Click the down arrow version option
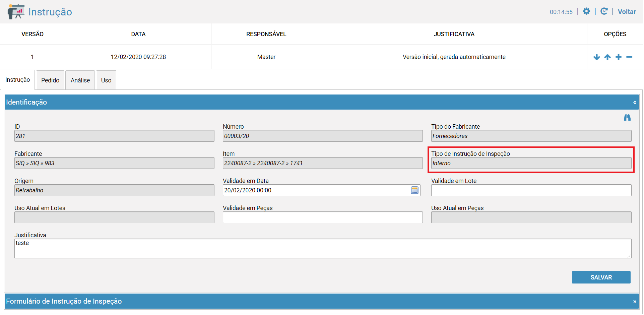The image size is (644, 315). [596, 57]
